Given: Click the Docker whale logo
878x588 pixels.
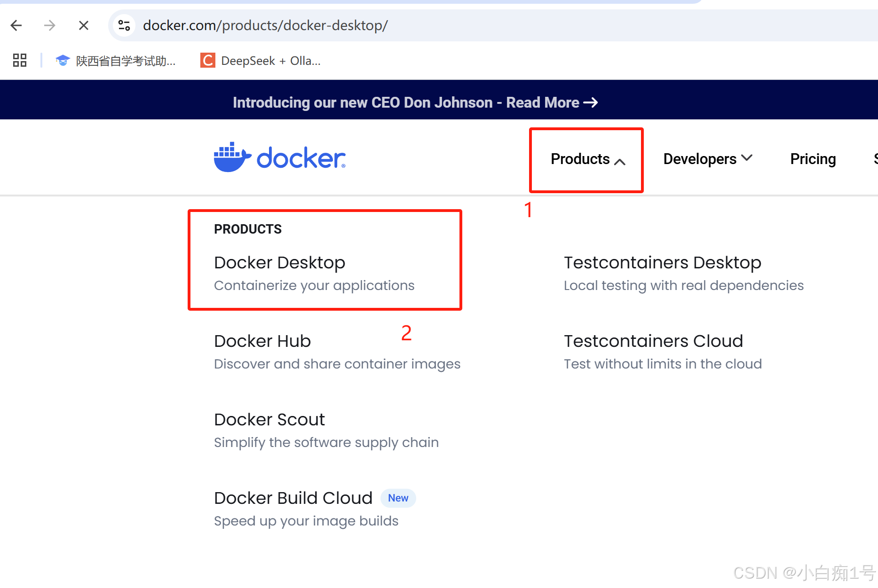Looking at the screenshot, I should point(280,157).
